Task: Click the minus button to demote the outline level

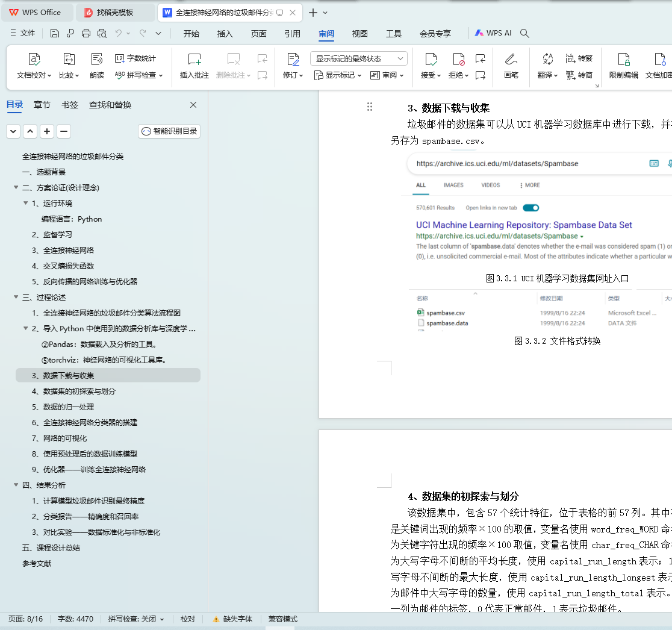Action: click(x=64, y=131)
